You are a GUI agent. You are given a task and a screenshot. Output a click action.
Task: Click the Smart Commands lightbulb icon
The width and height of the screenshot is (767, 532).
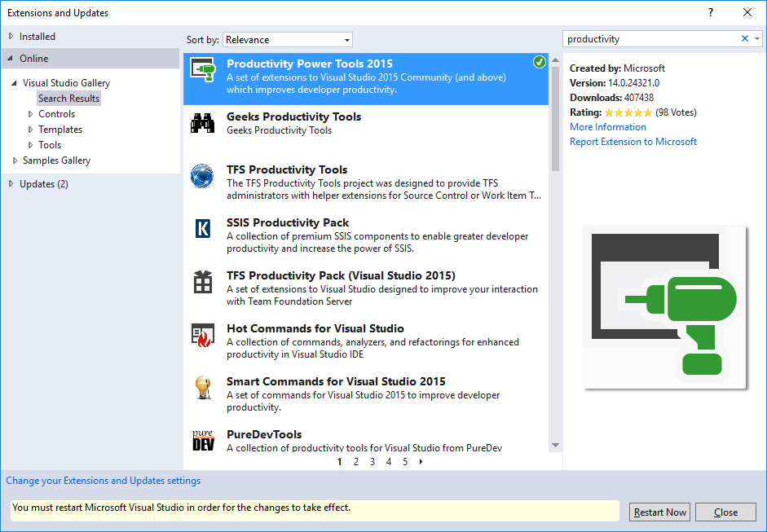[x=202, y=387]
